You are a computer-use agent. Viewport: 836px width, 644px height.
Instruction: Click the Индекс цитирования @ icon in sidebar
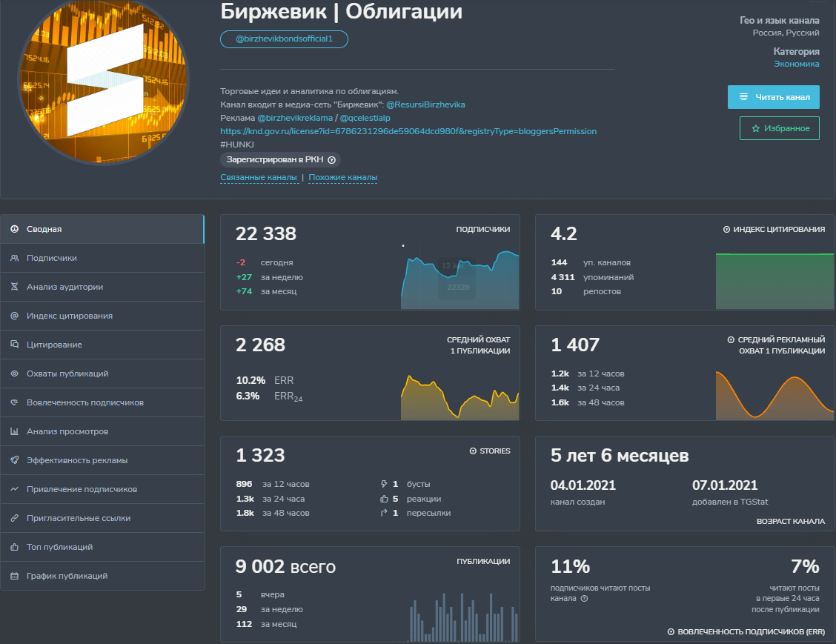pos(14,316)
